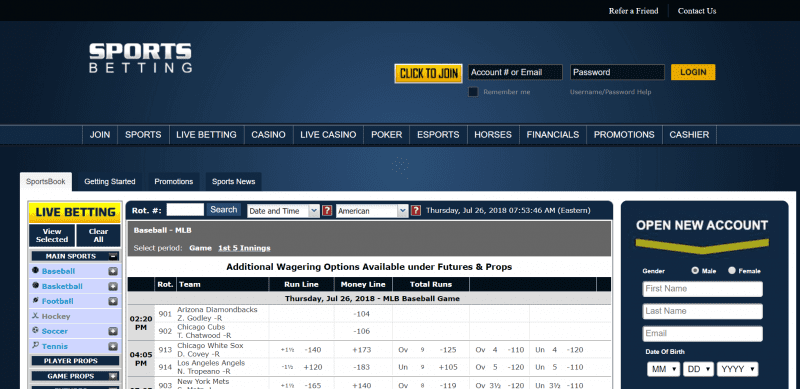This screenshot has width=800, height=389.
Task: Click the red help icon beside American odds
Action: point(416,210)
